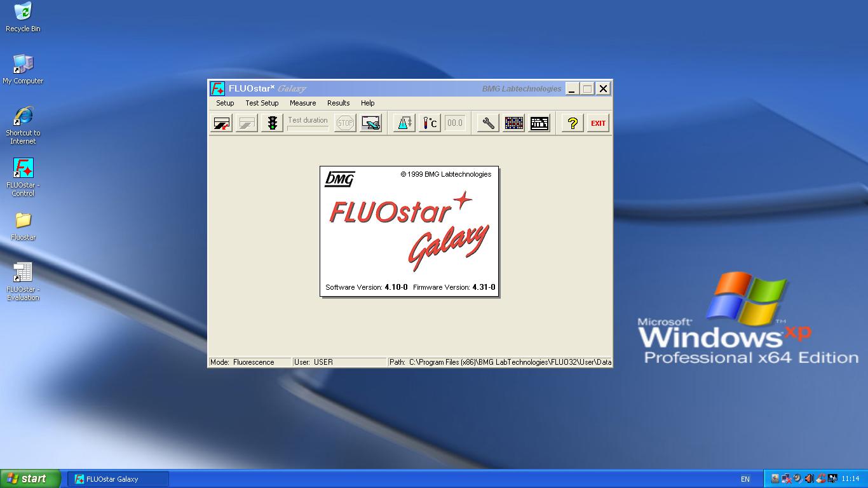Close the FLUOstar Galaxy window

604,89
